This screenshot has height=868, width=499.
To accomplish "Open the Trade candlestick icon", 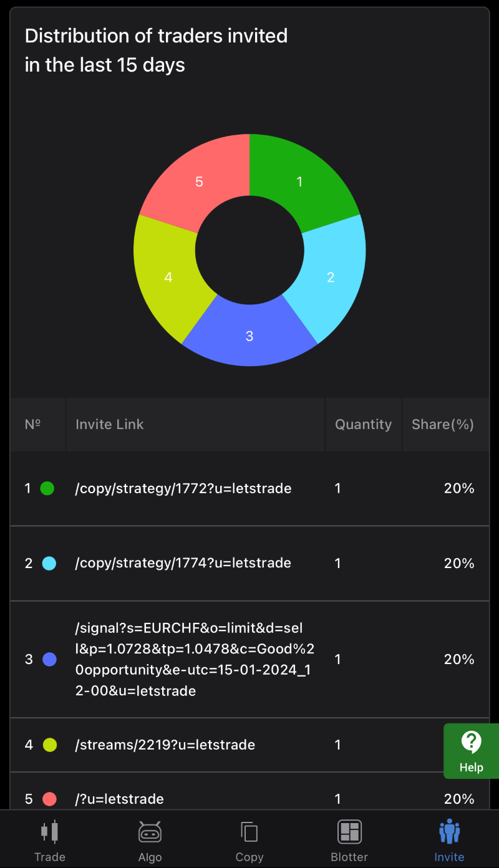I will click(49, 832).
